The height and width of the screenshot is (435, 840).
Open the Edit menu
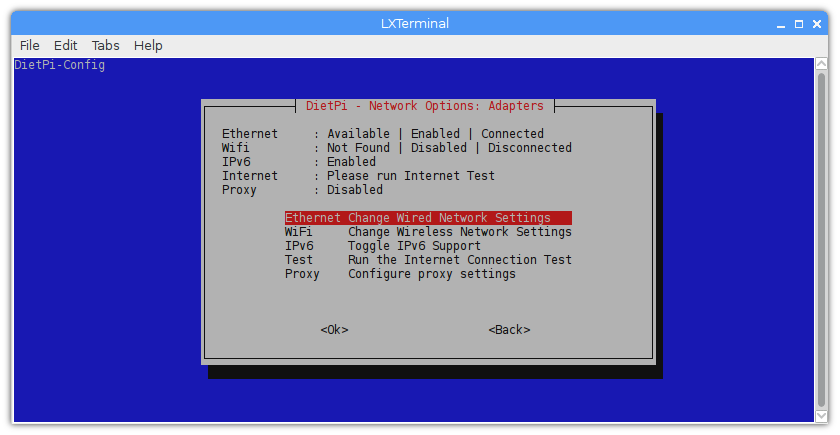pyautogui.click(x=65, y=46)
